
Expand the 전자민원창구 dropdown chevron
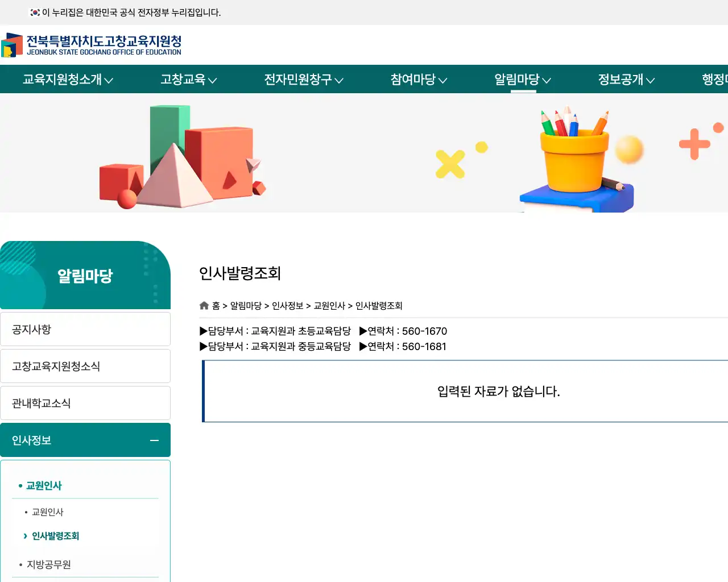pos(340,80)
